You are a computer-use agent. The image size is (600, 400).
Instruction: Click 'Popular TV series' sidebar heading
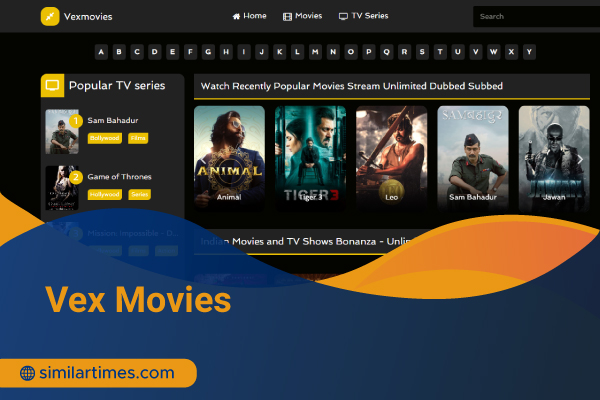coord(117,85)
